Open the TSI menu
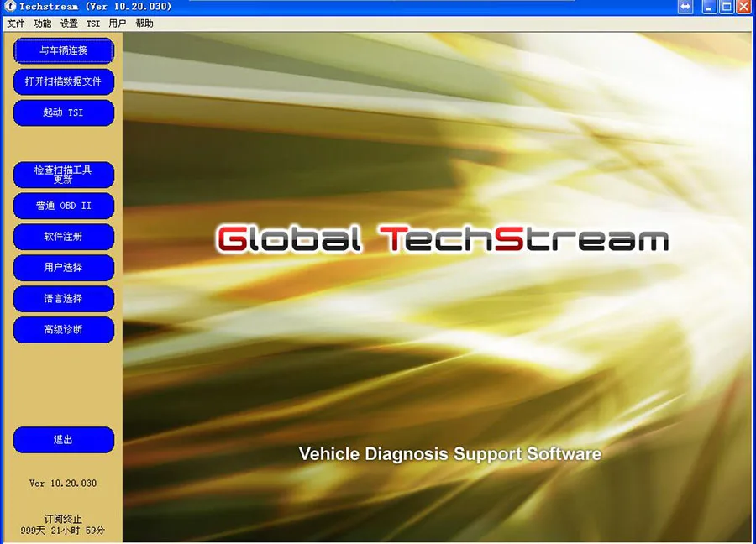Viewport: 756px width, 544px height. point(93,24)
